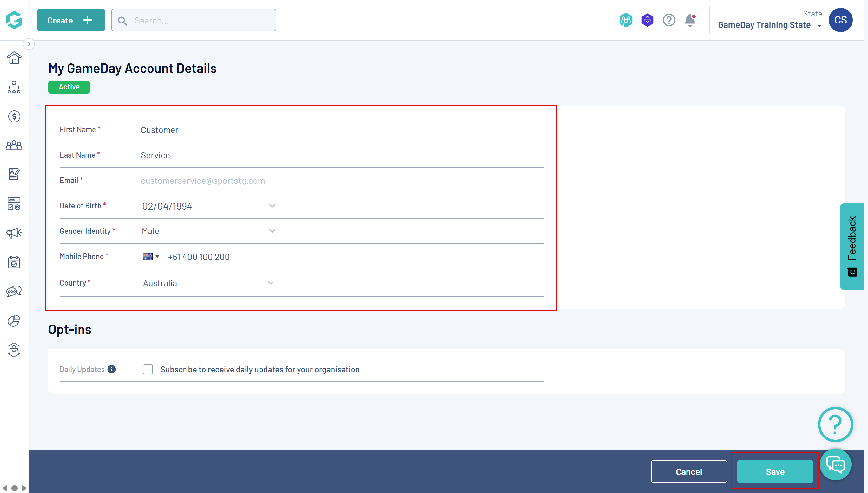Click the Save button
Screen dimensions: 868x493
tap(775, 471)
